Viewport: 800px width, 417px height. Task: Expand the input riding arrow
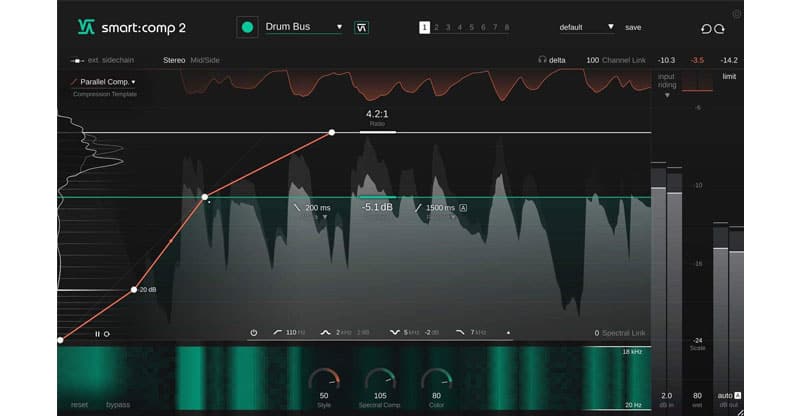(x=667, y=95)
